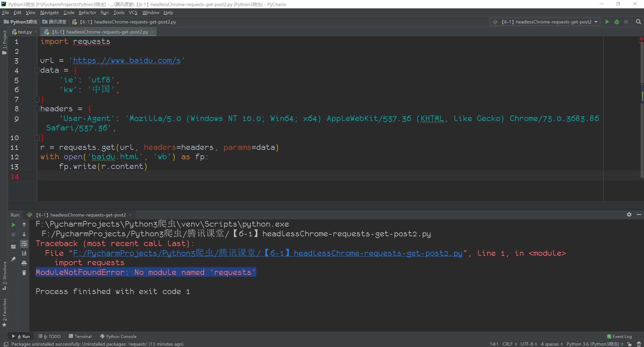The height and width of the screenshot is (347, 644).
Task: Print the Run console output
Action: (24, 263)
